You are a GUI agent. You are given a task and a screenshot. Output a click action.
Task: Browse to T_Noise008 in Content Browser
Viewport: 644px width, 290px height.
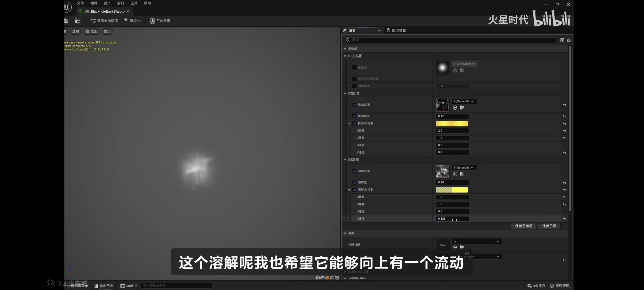coord(462,174)
